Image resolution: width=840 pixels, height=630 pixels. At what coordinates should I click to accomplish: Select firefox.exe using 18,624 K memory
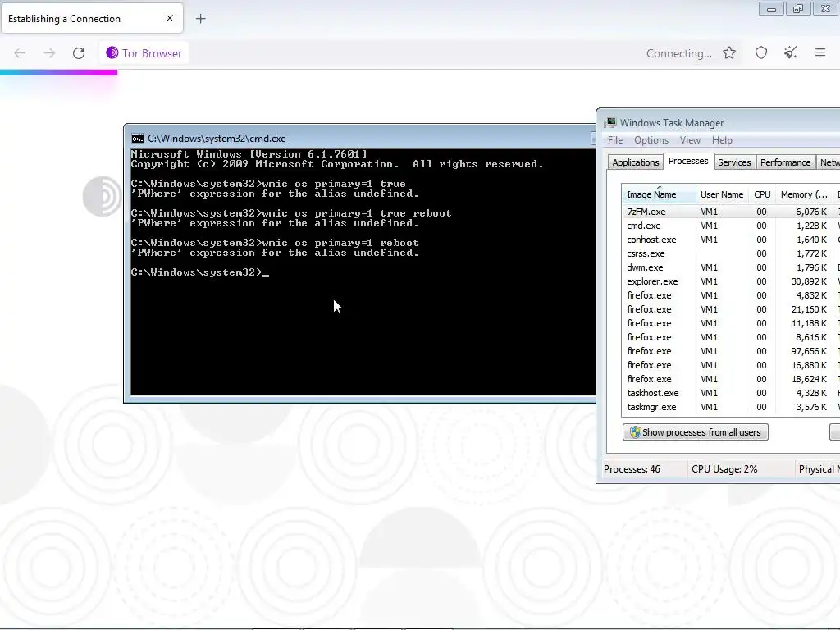click(x=731, y=379)
